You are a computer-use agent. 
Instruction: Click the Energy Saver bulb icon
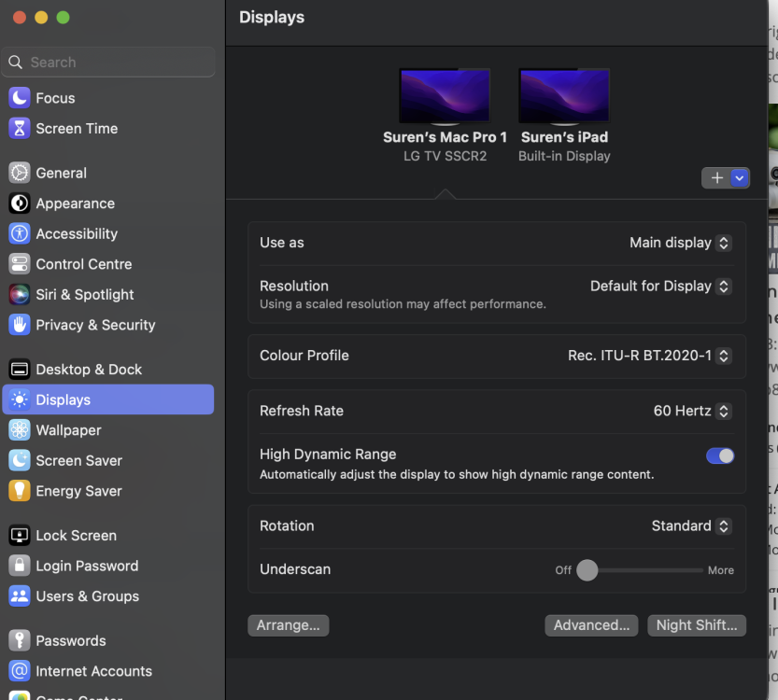pos(20,491)
